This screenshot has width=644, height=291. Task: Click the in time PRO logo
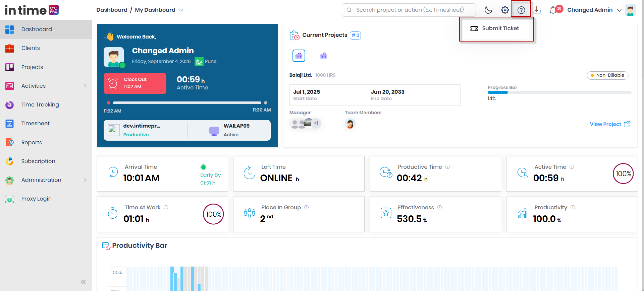point(32,10)
